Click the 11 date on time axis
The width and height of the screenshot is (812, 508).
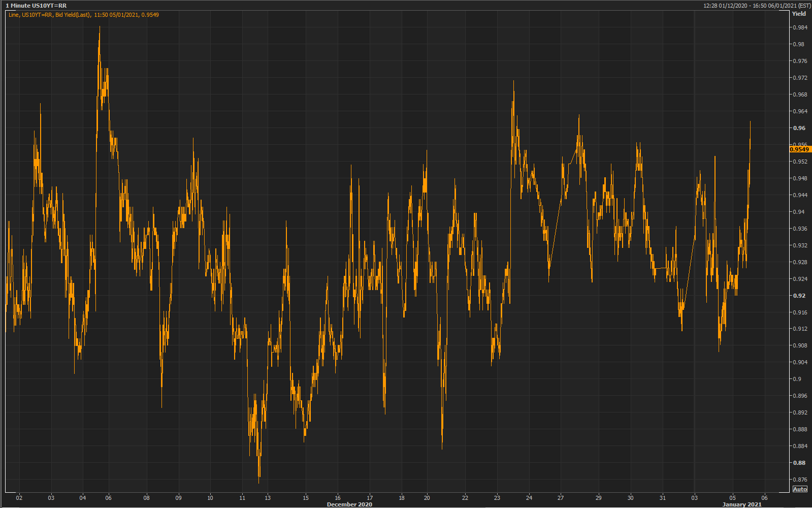(242, 498)
